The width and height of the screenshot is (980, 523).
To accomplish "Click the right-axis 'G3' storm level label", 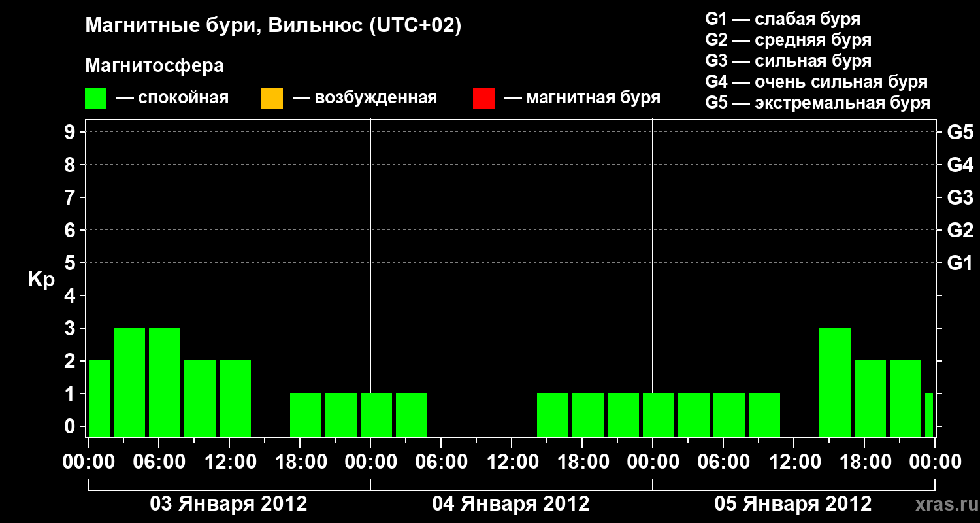I will pos(960,197).
